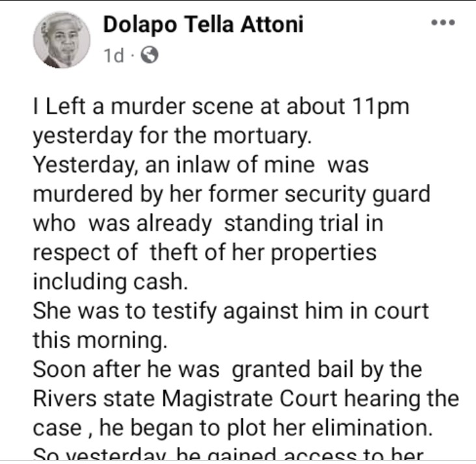The image size is (476, 464).
Task: Click the globe public audience icon
Action: [x=149, y=57]
